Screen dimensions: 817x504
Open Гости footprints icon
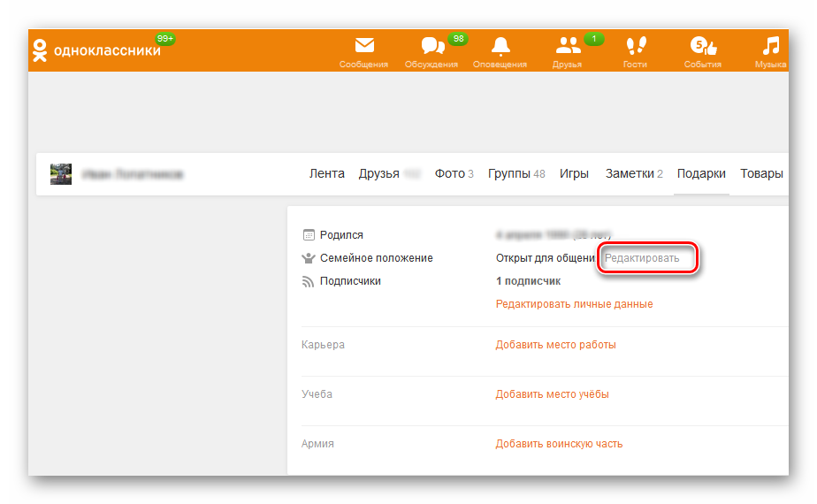(x=635, y=46)
